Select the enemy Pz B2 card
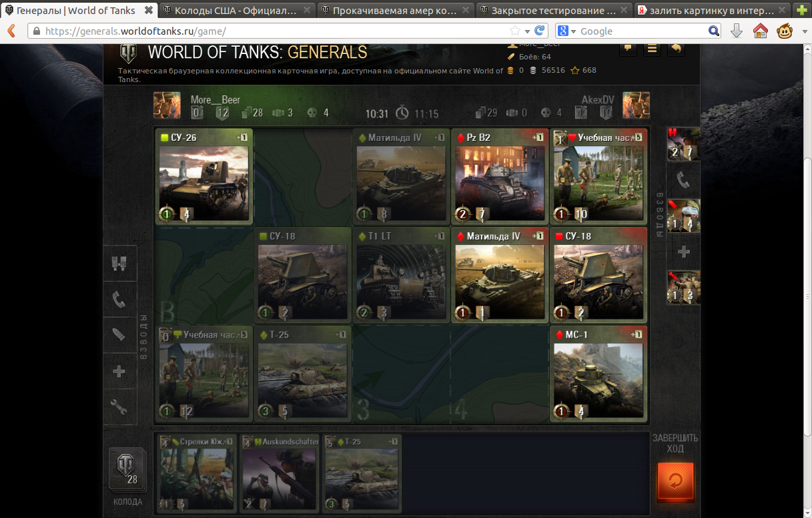 click(x=500, y=176)
